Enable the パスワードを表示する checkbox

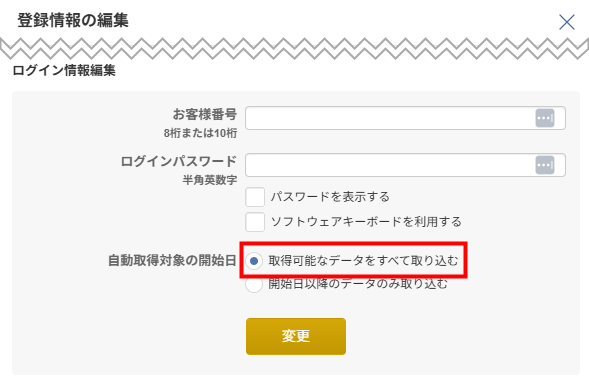[x=255, y=197]
